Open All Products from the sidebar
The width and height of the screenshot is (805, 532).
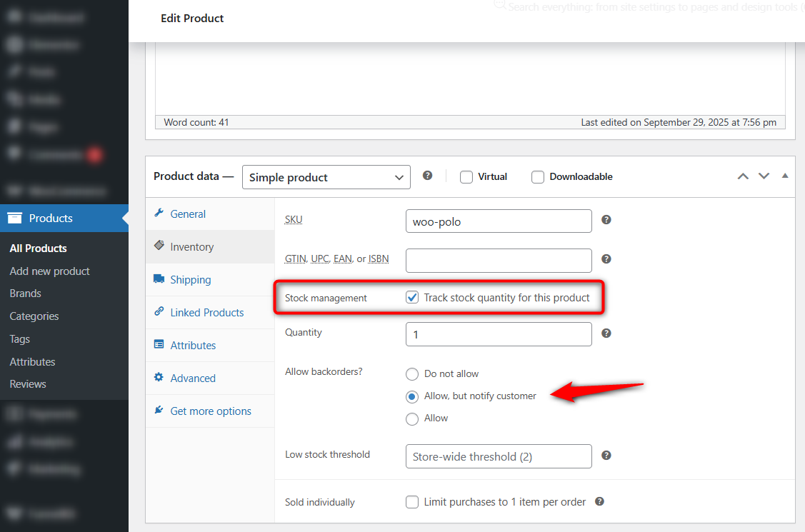(x=37, y=248)
